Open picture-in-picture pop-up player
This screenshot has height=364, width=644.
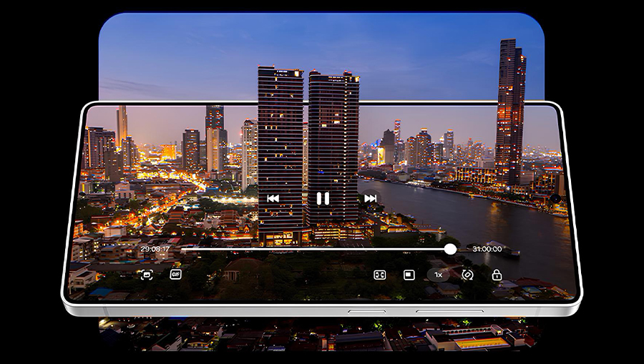click(x=409, y=275)
